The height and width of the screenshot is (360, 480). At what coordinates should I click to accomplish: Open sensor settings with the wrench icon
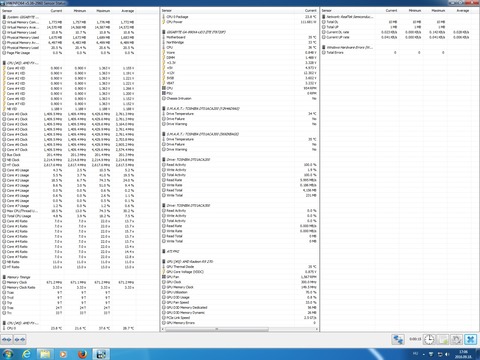pos(456,340)
